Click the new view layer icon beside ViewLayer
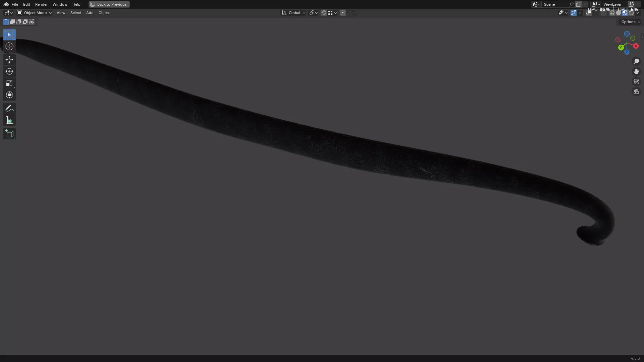The width and height of the screenshot is (644, 362). (x=631, y=4)
